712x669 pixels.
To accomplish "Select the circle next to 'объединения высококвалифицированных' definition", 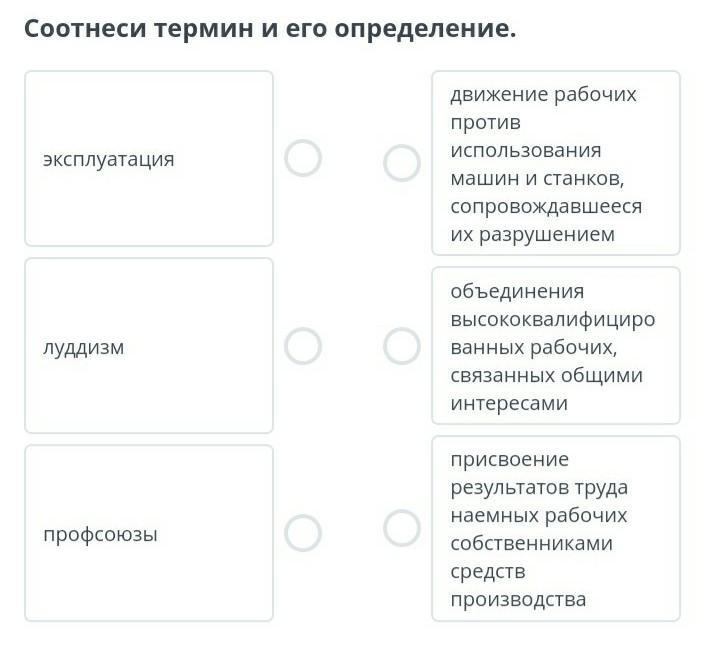I will [401, 346].
